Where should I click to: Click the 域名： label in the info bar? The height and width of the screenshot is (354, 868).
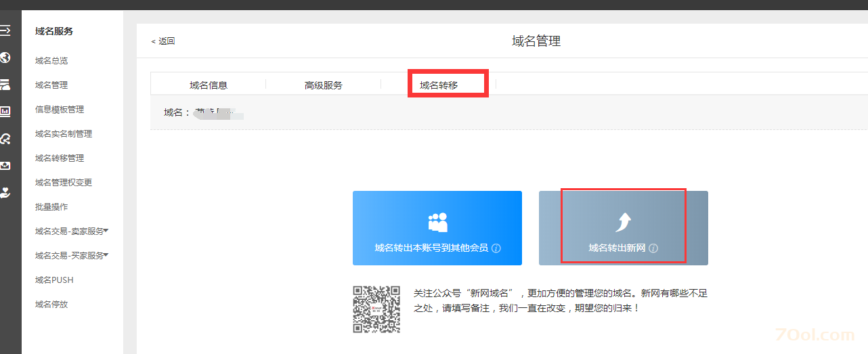(x=177, y=112)
